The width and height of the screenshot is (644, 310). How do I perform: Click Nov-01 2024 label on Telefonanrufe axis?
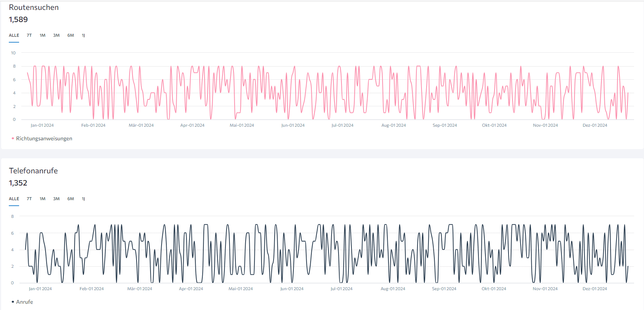click(x=545, y=289)
